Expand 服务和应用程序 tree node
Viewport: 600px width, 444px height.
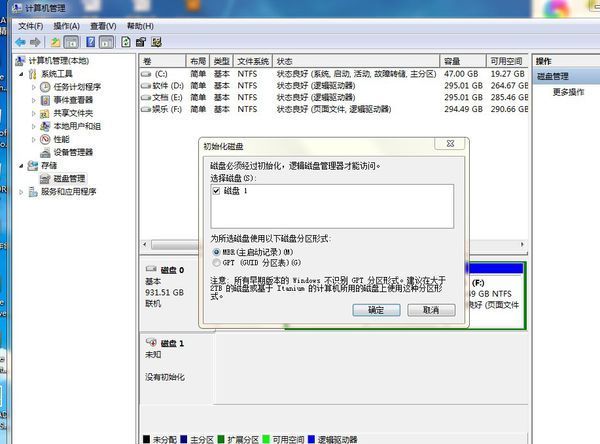pyautogui.click(x=21, y=191)
